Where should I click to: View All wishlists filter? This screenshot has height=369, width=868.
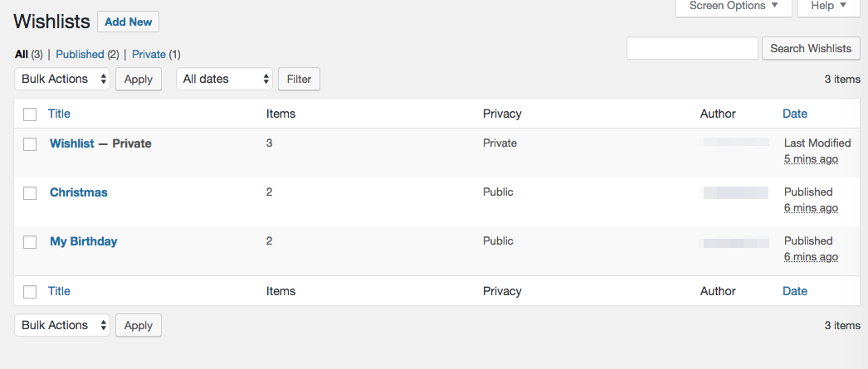[x=22, y=55]
